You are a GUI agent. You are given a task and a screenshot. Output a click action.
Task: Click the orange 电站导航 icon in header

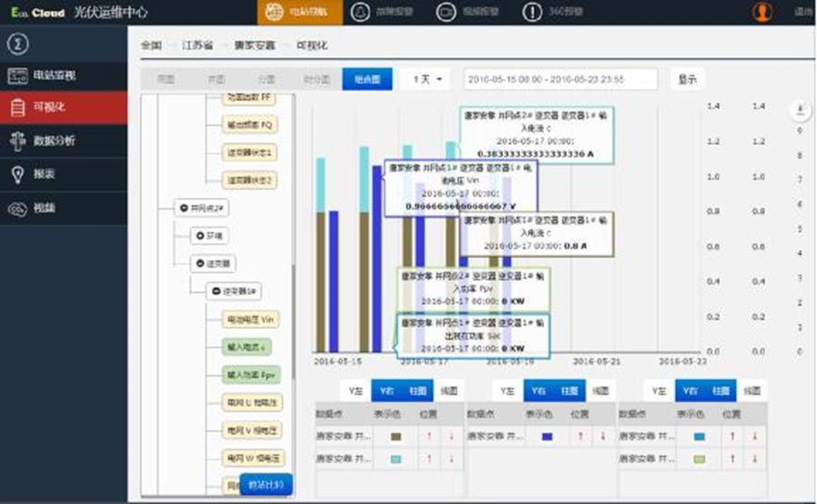coord(276,12)
